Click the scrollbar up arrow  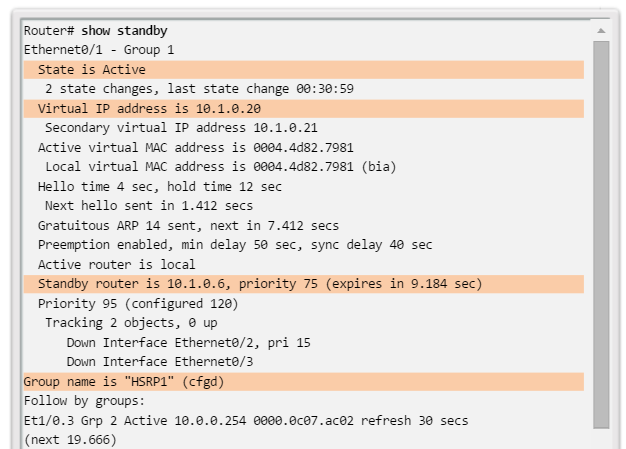click(601, 30)
